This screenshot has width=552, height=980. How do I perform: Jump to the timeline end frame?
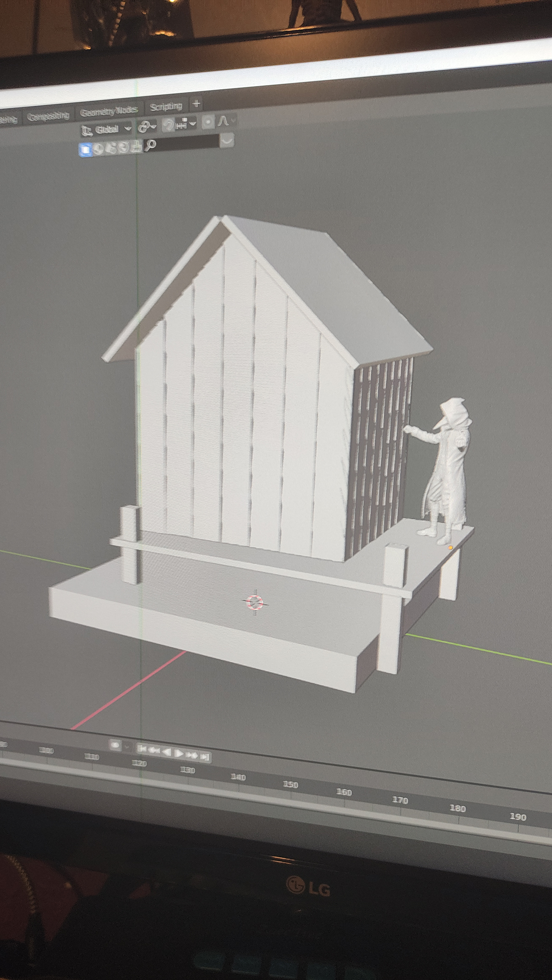[205, 756]
